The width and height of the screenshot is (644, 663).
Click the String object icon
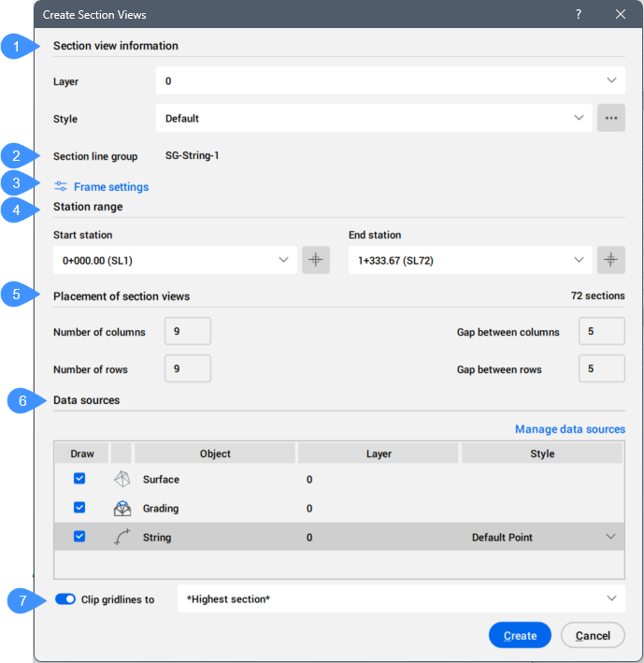pos(122,538)
